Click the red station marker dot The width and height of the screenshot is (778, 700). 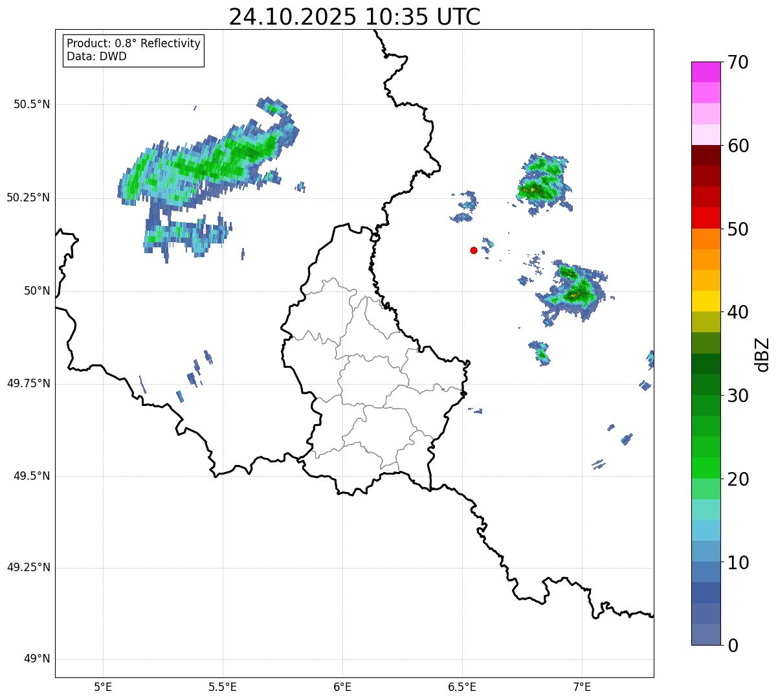tap(474, 251)
